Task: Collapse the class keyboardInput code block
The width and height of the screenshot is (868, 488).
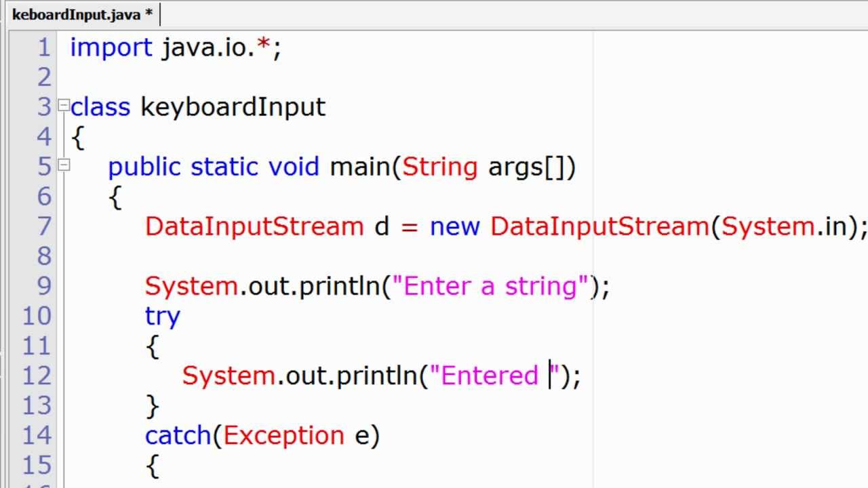Action: click(x=64, y=105)
